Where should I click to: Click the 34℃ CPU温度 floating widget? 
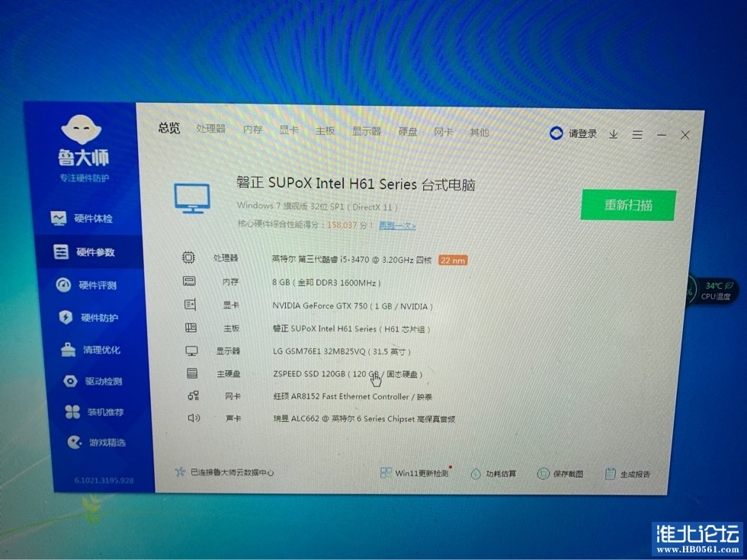[x=713, y=290]
